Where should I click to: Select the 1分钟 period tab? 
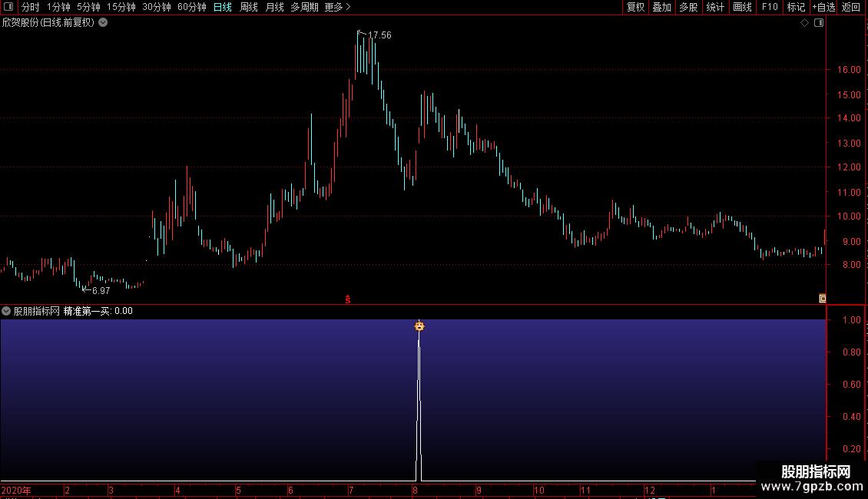[58, 7]
